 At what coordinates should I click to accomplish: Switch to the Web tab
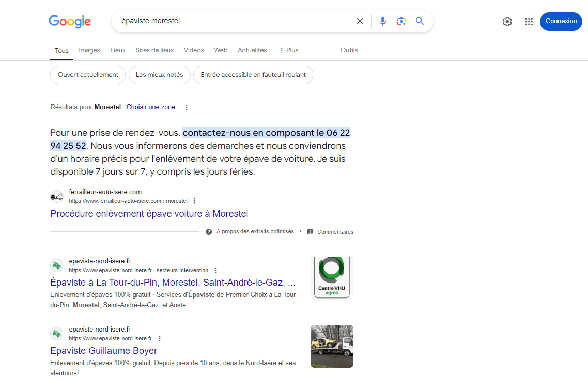coord(221,50)
